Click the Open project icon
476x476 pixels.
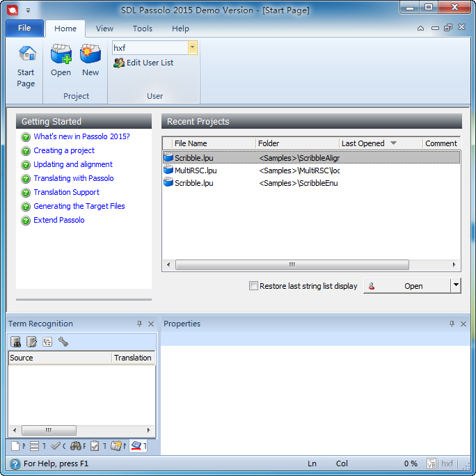pyautogui.click(x=61, y=54)
